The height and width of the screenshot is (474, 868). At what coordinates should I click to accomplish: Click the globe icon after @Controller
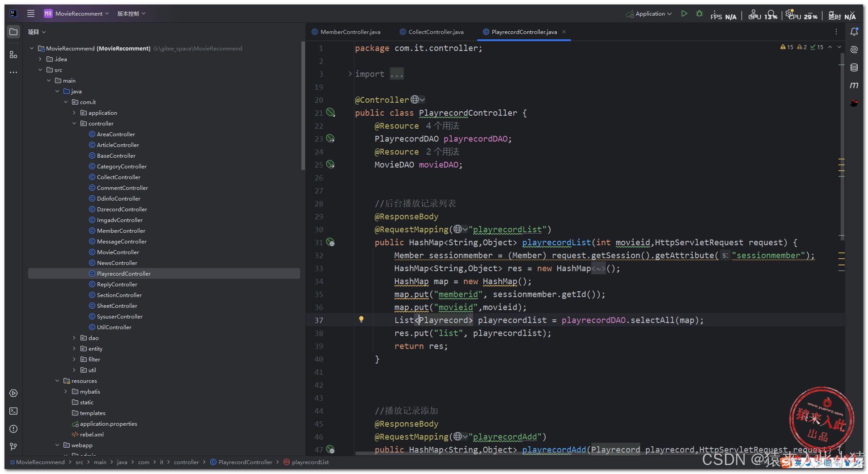tap(415, 100)
